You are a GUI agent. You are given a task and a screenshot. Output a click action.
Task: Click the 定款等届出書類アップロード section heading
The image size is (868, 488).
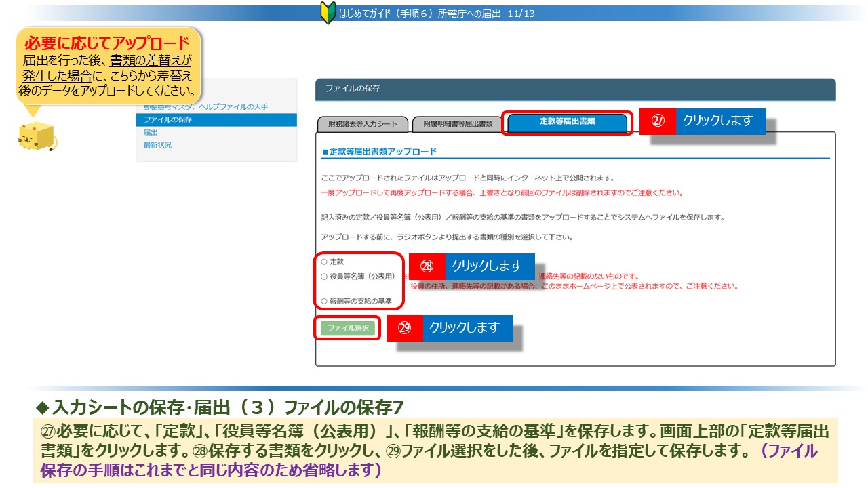coord(381,151)
